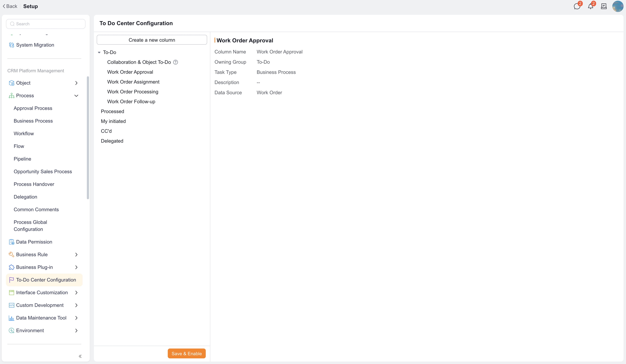Click the Business Plug-in puzzle icon

[x=11, y=267]
